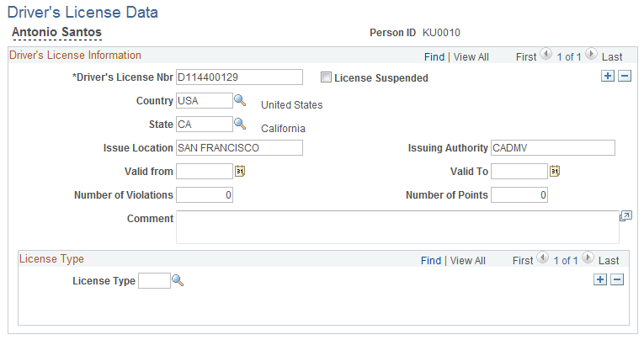Open the State lookup magnifier
The image size is (644, 340).
click(240, 124)
